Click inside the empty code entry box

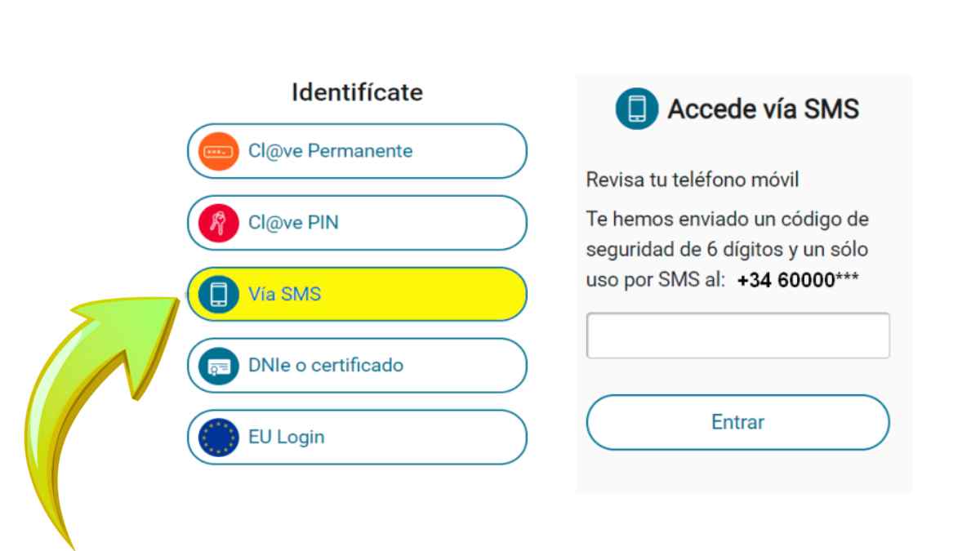737,334
